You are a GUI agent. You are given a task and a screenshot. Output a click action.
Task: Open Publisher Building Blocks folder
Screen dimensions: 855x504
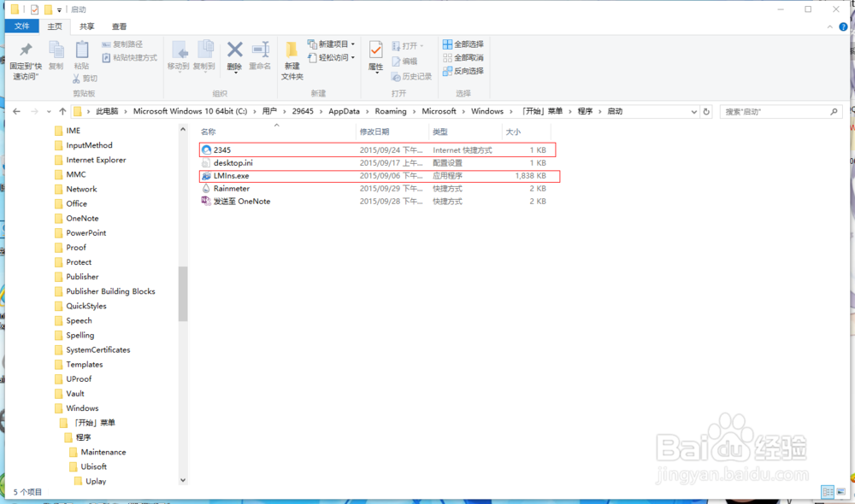[105, 291]
